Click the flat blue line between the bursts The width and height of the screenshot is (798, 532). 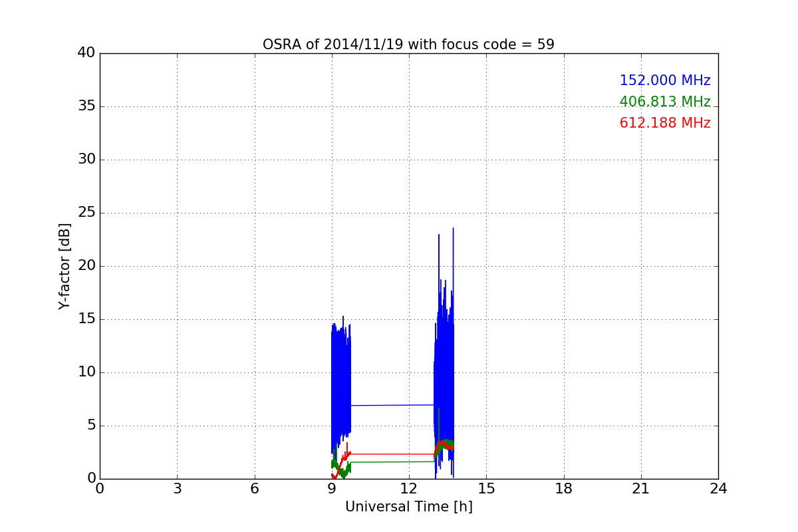click(392, 405)
